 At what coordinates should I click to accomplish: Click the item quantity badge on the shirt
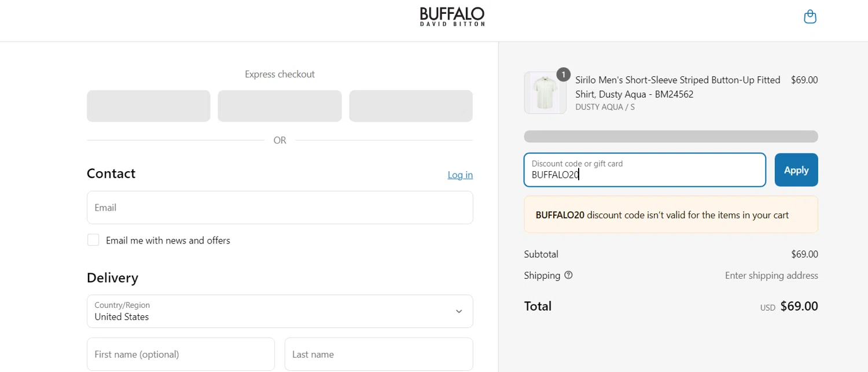coord(563,75)
